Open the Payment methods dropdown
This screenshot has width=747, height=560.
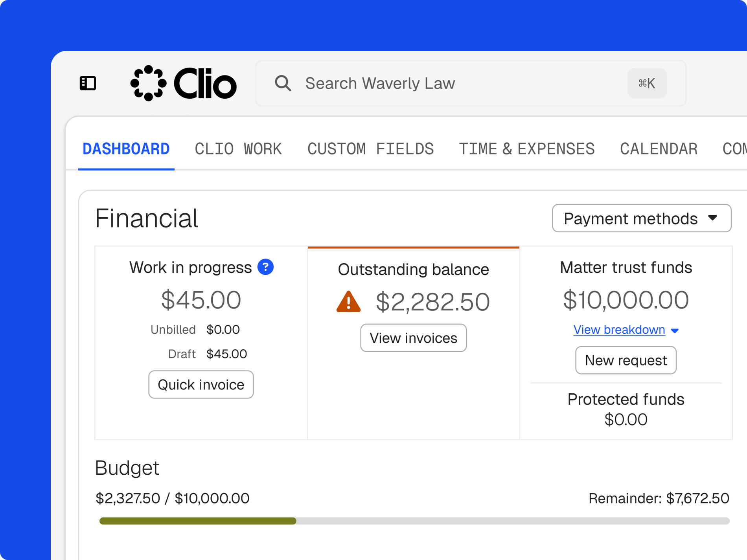point(642,218)
